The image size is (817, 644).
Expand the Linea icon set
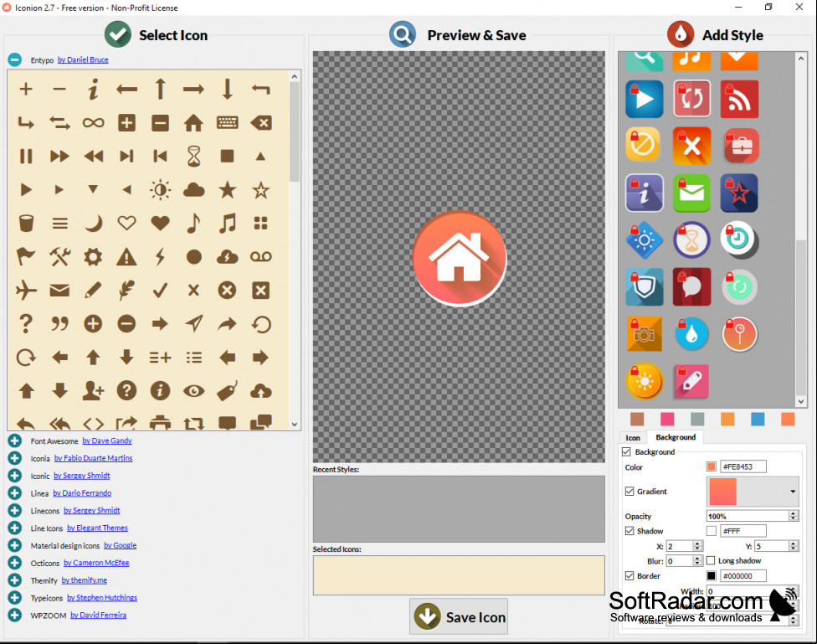click(14, 493)
